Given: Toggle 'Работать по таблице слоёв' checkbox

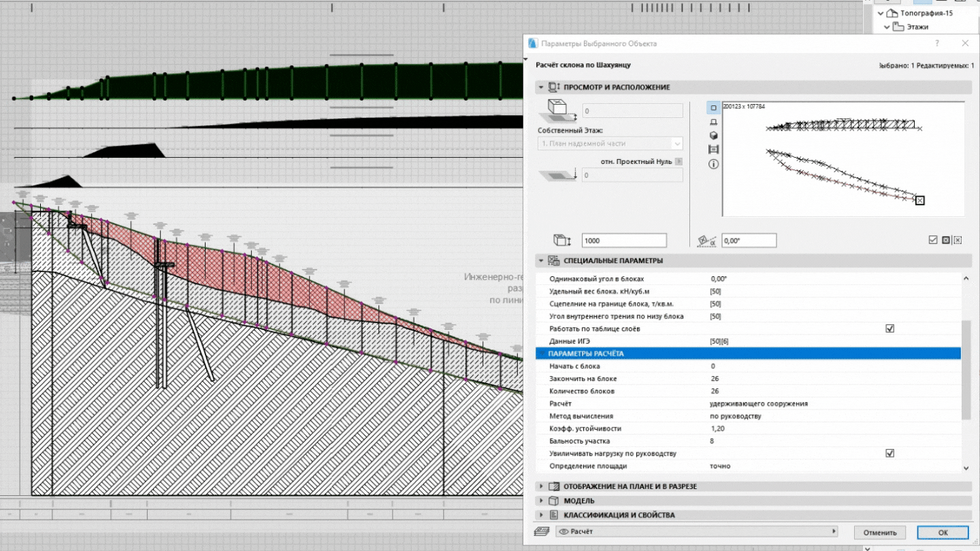Looking at the screenshot, I should 889,329.
